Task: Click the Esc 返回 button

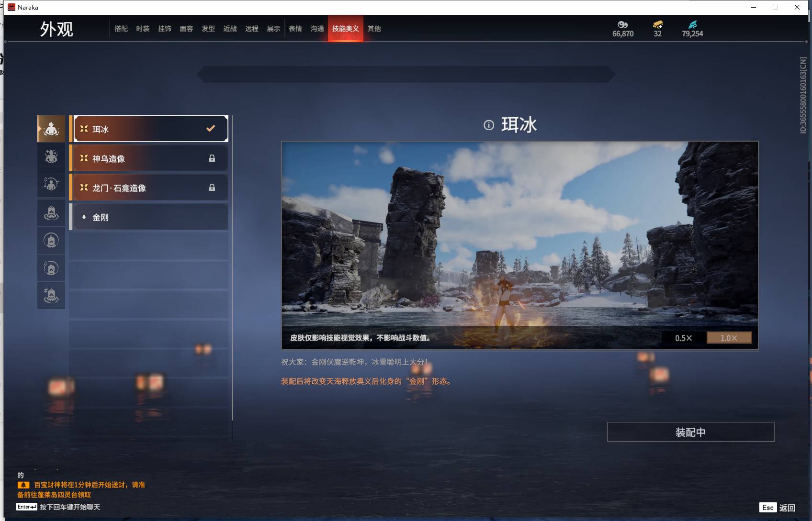Action: (778, 508)
